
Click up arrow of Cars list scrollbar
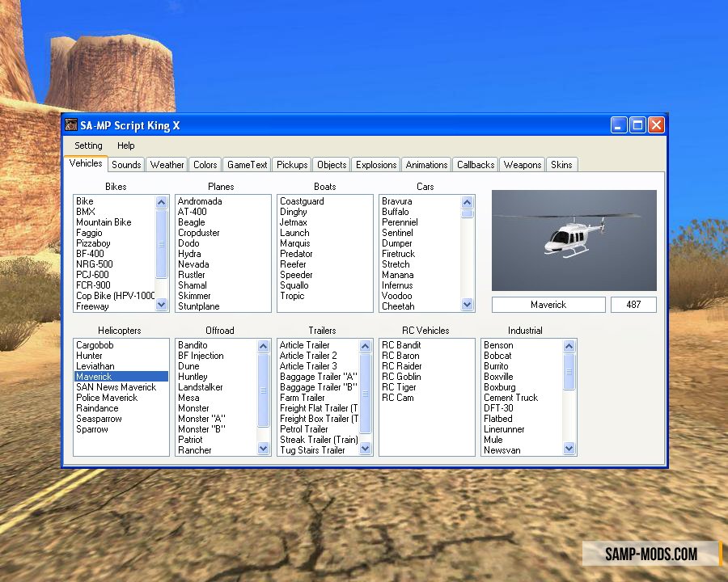(x=467, y=202)
